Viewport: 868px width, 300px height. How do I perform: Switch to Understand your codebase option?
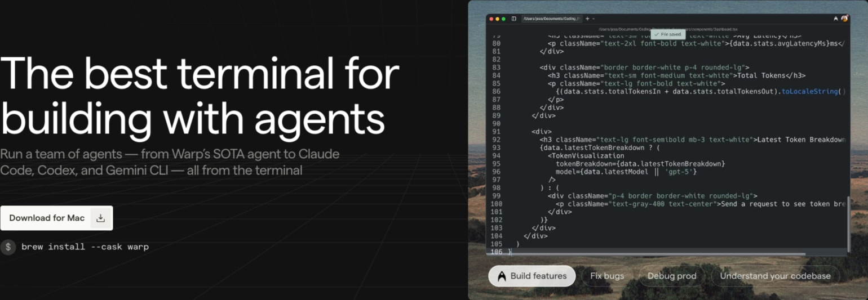click(x=775, y=276)
